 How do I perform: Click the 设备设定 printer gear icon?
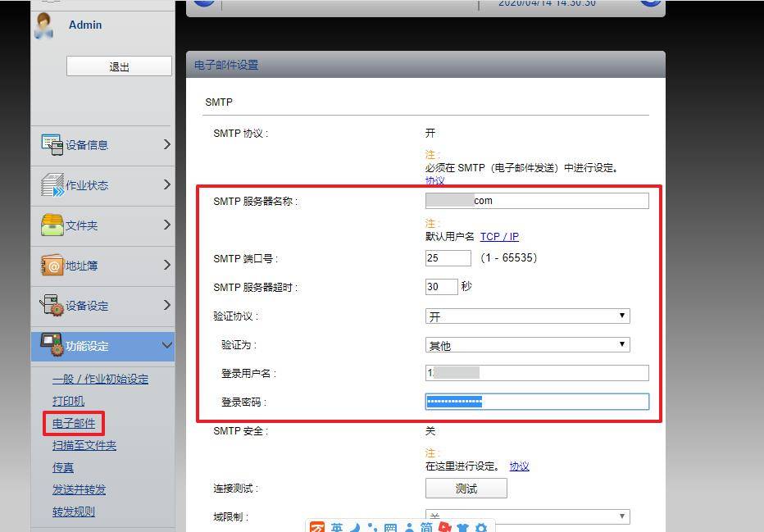pyautogui.click(x=52, y=305)
